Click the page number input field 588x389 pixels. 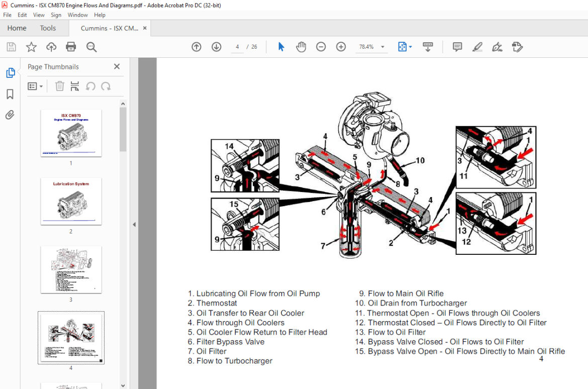pyautogui.click(x=237, y=47)
